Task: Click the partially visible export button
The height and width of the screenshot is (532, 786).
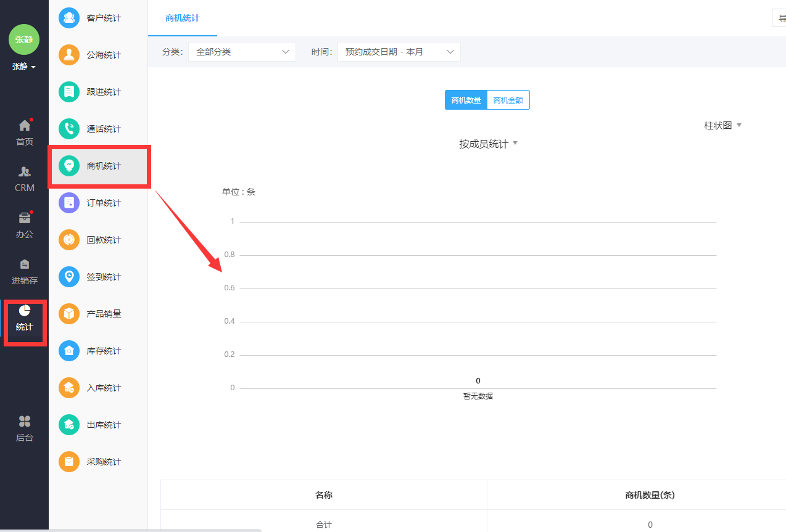Action: coord(779,18)
